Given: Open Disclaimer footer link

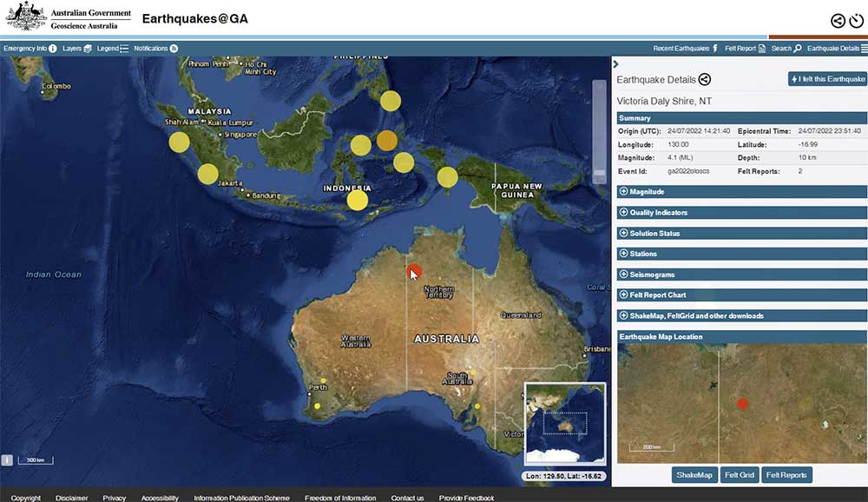Looking at the screenshot, I should tap(71, 498).
